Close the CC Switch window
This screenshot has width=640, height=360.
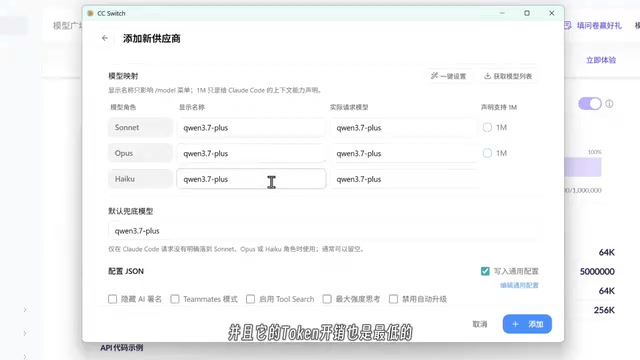coord(551,13)
